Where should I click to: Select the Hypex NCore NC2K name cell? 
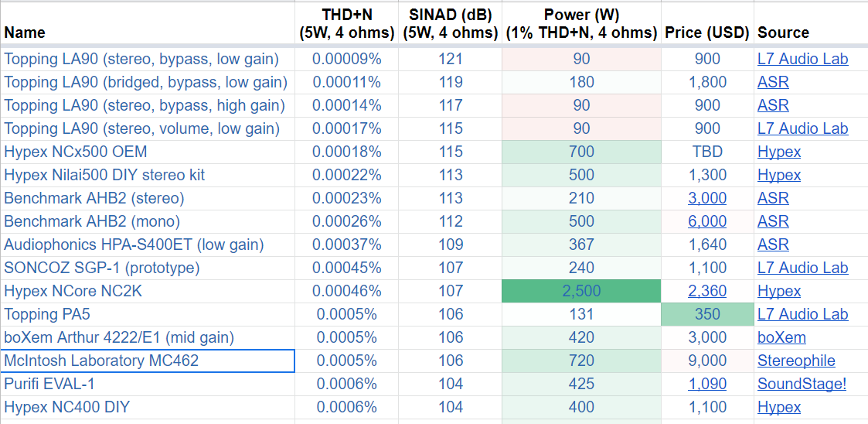148,291
